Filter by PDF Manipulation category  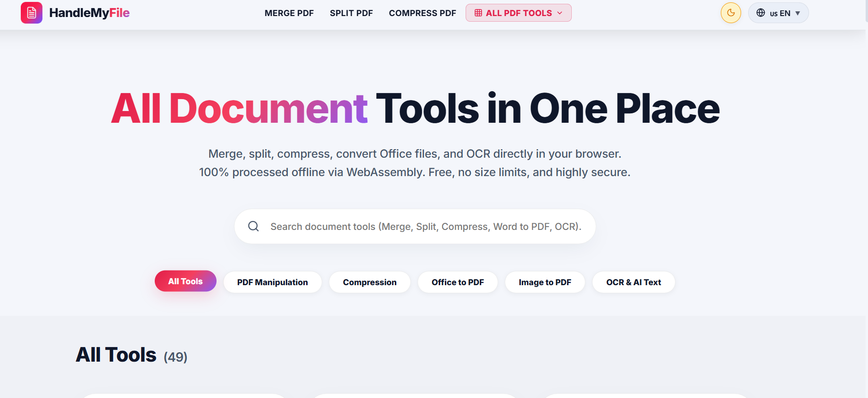tap(273, 282)
